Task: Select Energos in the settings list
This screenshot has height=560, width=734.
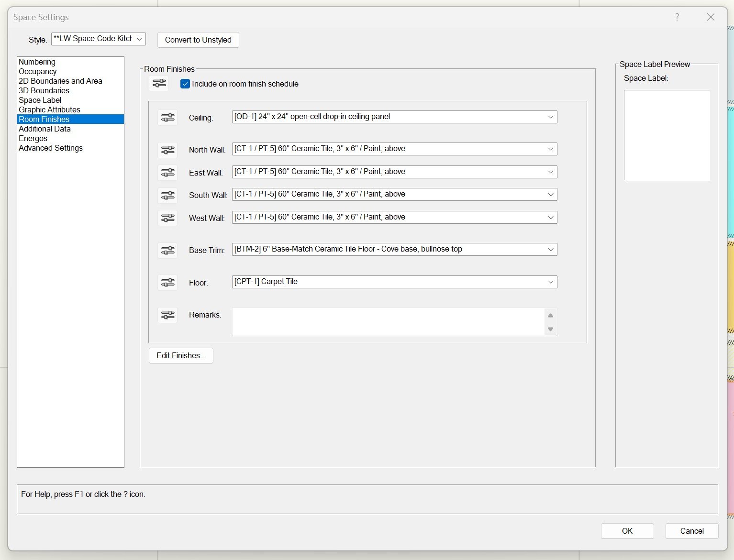Action: (x=33, y=138)
